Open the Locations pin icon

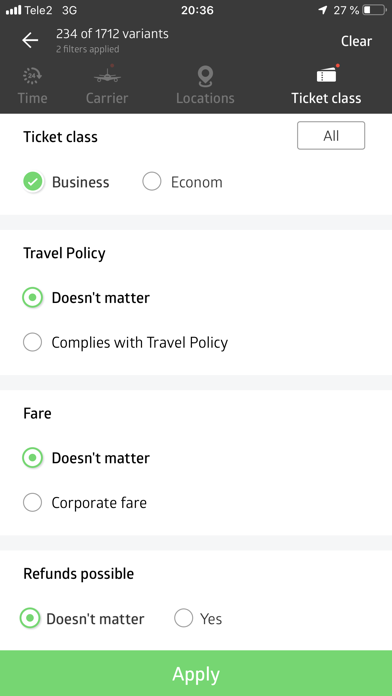point(205,76)
